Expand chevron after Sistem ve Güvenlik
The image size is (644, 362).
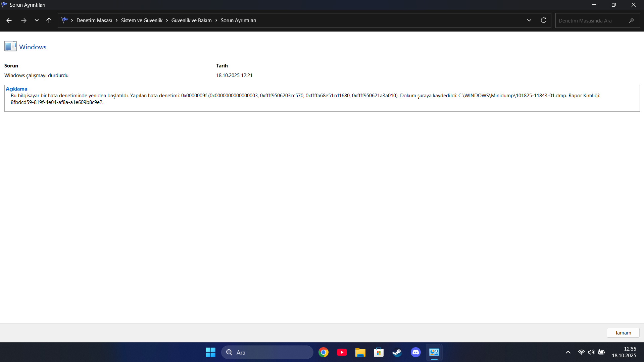tap(167, 20)
